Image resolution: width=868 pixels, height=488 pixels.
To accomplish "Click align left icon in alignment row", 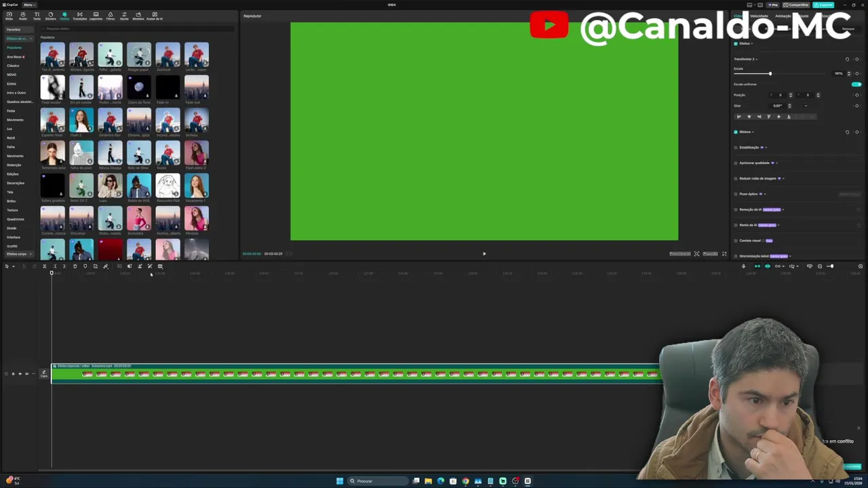I will (739, 117).
